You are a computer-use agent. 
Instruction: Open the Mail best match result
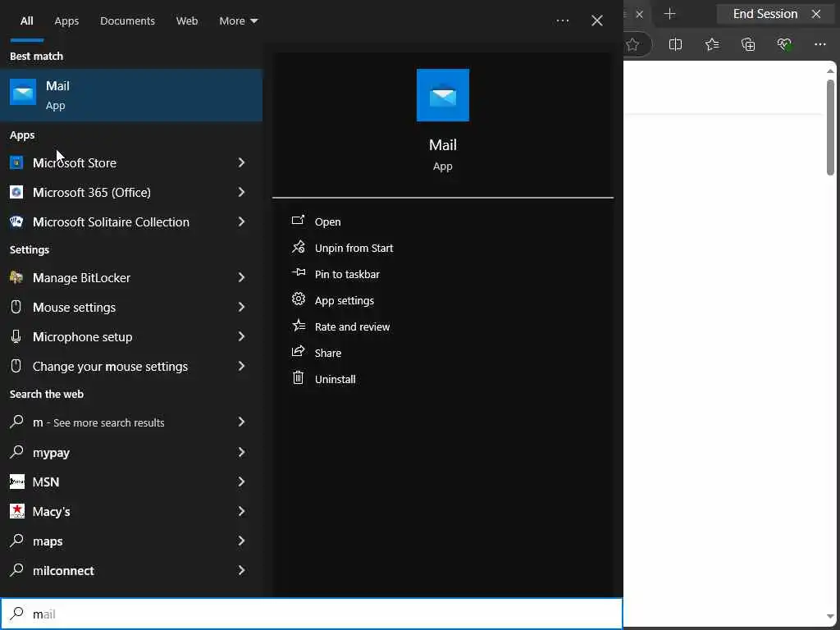(x=130, y=95)
